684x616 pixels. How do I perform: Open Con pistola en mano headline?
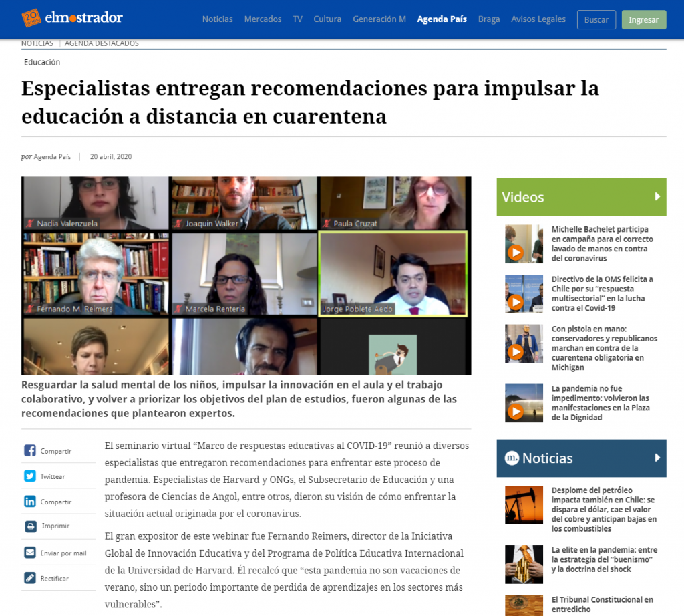604,347
